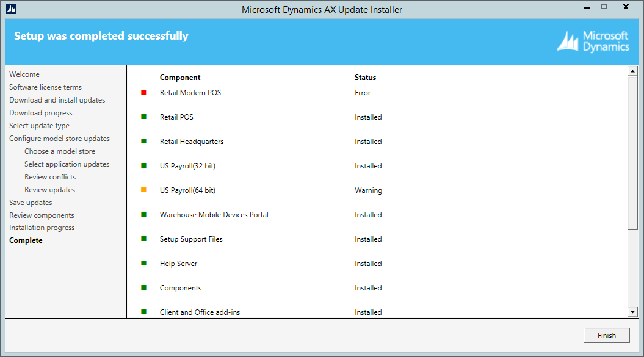Select the Welcome step in the sidebar
This screenshot has width=644, height=357.
[24, 74]
